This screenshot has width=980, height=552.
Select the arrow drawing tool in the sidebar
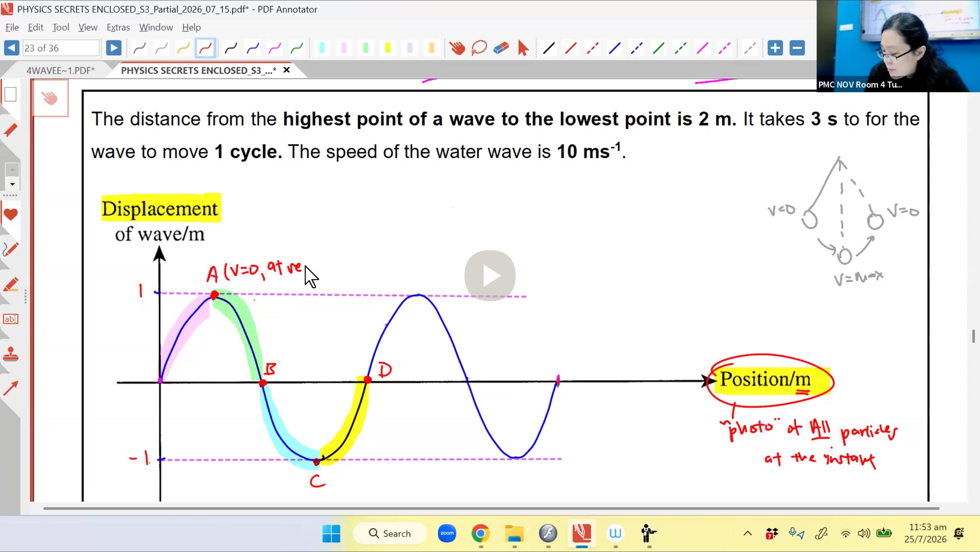click(10, 388)
